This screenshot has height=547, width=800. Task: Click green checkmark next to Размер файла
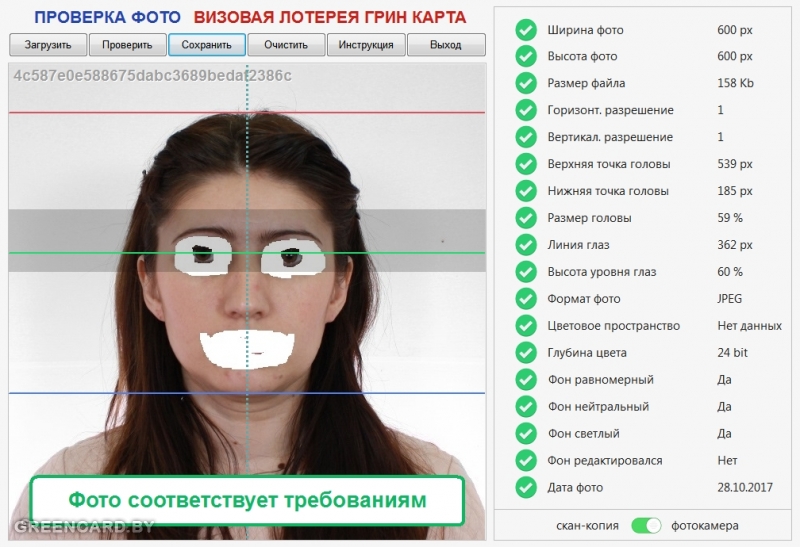click(526, 83)
